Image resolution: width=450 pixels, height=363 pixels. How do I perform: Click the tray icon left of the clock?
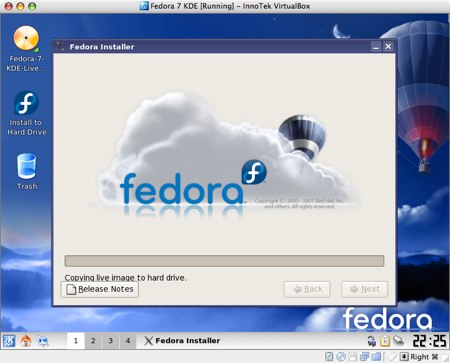(x=398, y=341)
